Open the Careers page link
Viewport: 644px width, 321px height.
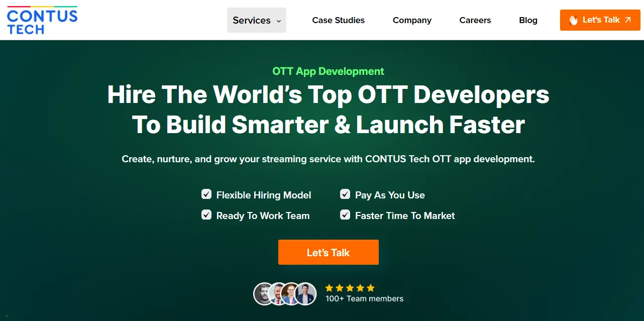click(475, 20)
